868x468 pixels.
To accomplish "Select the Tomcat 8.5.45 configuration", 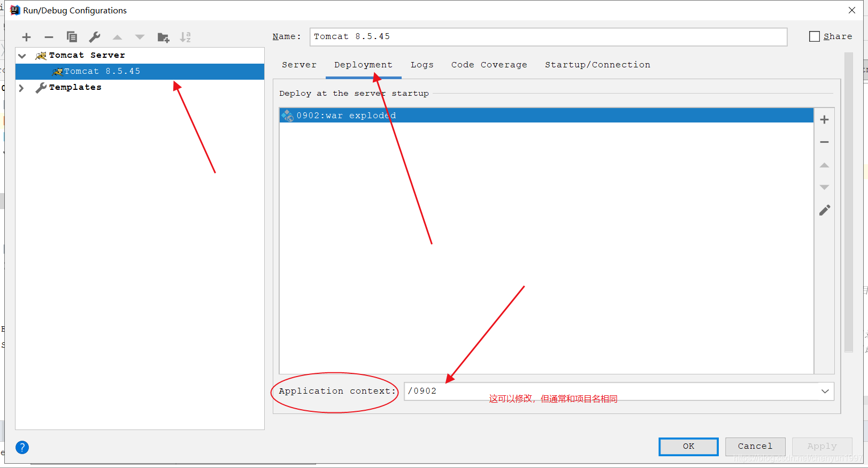I will click(x=140, y=72).
